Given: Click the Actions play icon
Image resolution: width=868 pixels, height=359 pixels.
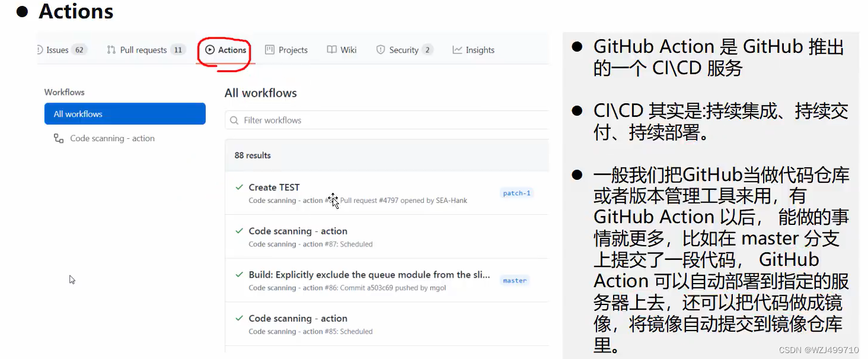Looking at the screenshot, I should 210,50.
